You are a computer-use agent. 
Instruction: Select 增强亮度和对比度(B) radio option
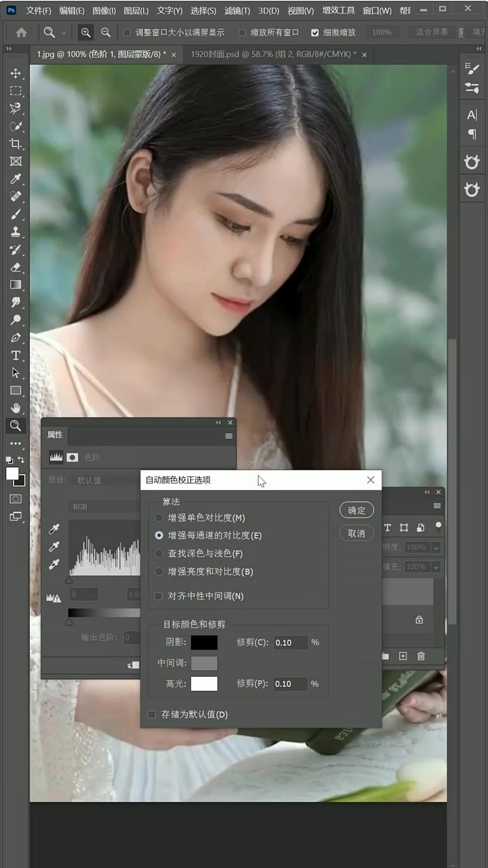[x=159, y=572]
